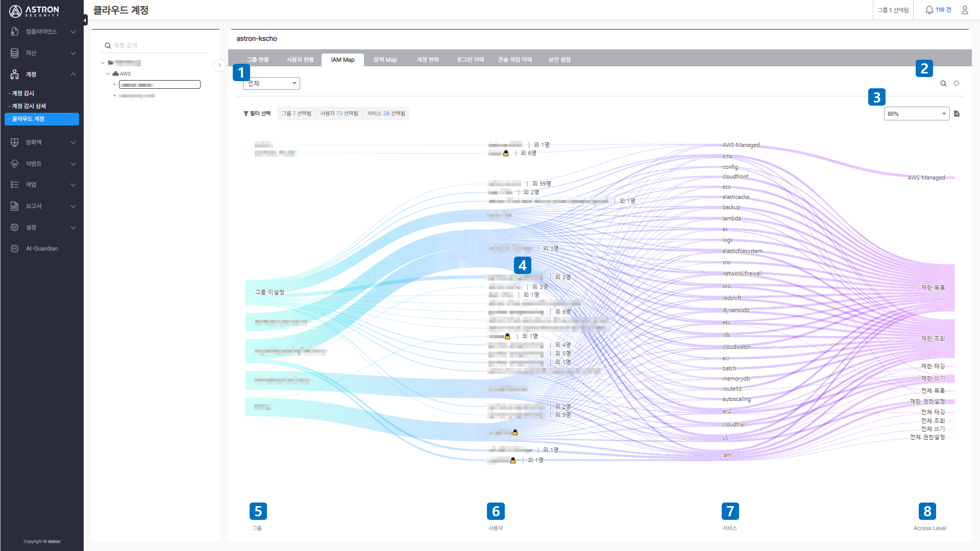The height and width of the screenshot is (551, 980).
Task: Collapse the left sidebar with the arrow handle
Action: click(85, 20)
